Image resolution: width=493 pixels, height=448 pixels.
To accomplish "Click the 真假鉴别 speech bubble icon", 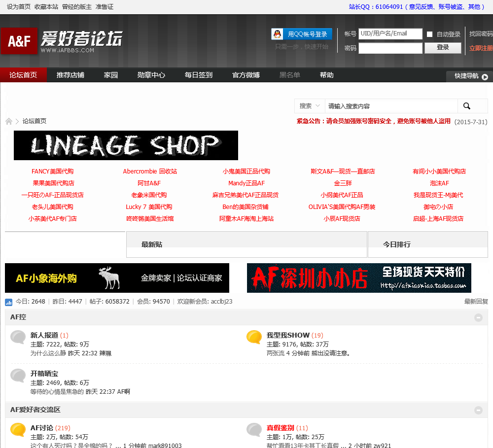I will (254, 430).
